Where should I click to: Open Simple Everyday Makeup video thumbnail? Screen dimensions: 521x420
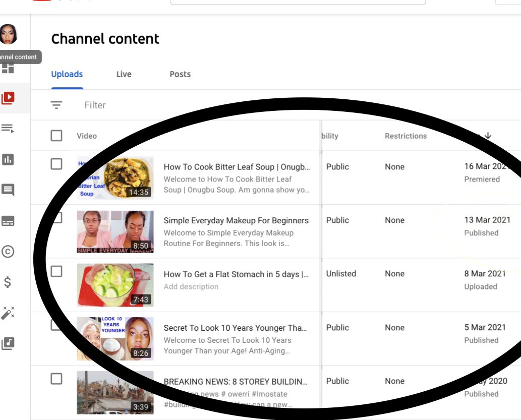(115, 231)
